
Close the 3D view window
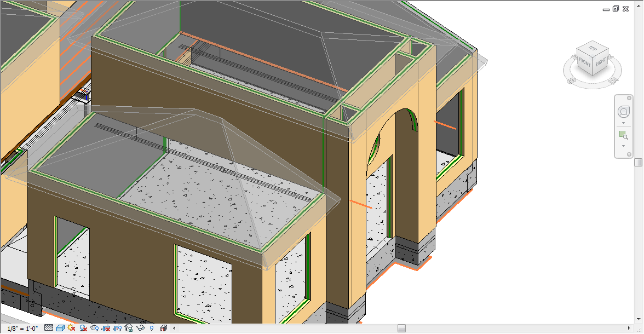coord(625,9)
